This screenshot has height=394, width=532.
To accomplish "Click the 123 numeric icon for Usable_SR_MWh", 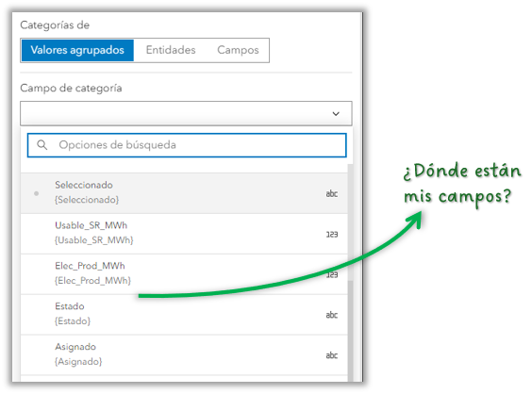I will coord(332,235).
